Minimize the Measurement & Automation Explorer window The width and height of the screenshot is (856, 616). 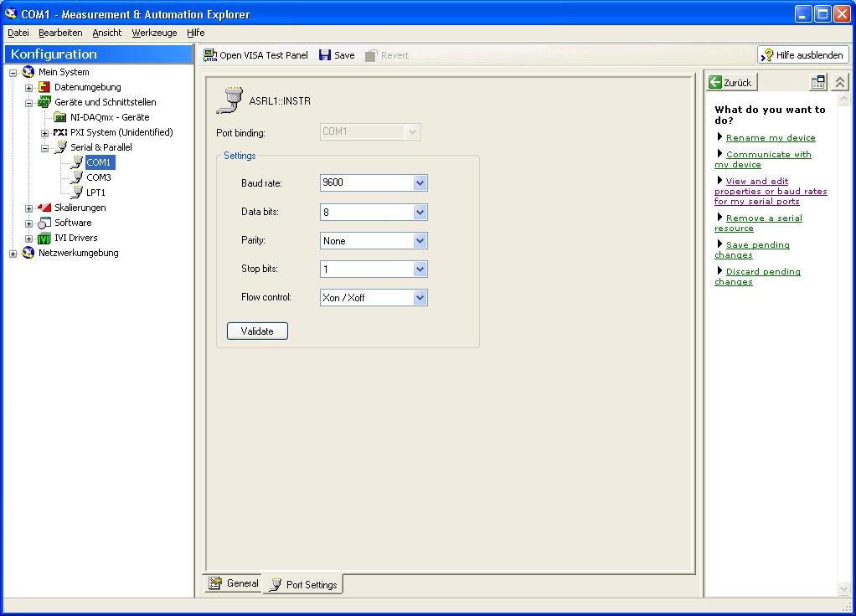point(802,14)
